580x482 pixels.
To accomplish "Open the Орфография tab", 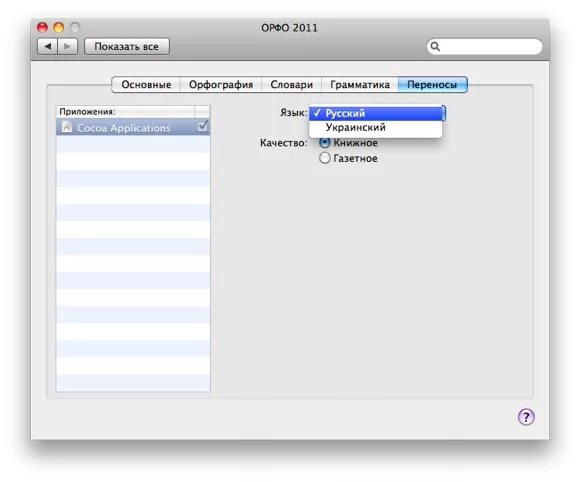I will pos(221,85).
